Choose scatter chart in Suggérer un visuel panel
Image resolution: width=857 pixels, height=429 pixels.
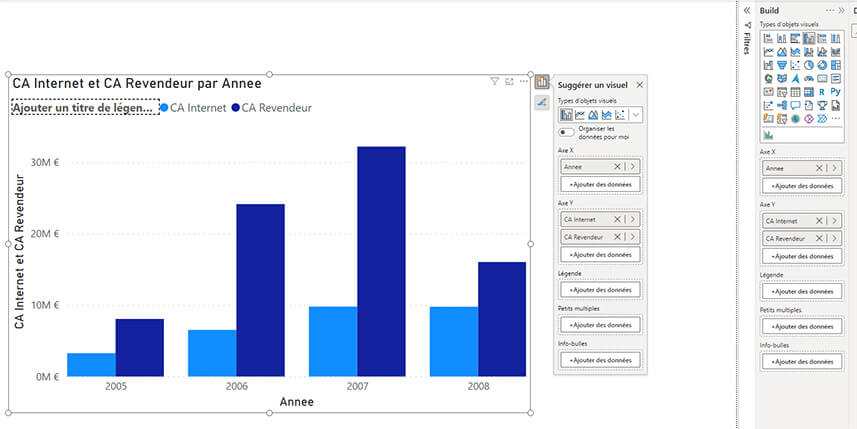point(620,115)
